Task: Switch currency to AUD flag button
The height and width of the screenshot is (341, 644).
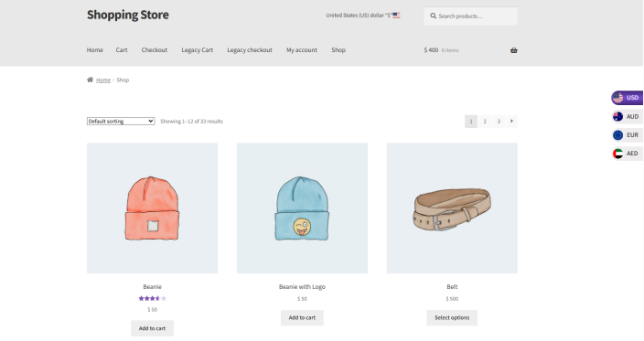Action: (627, 116)
